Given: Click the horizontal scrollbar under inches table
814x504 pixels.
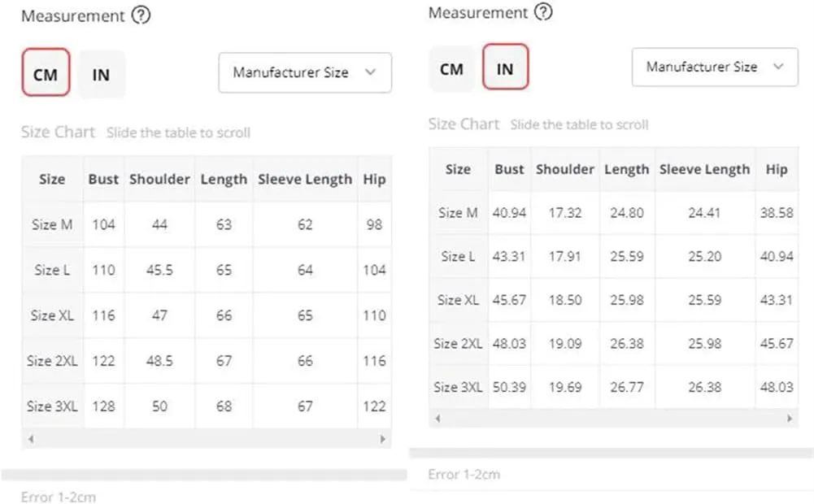Looking at the screenshot, I should click(x=614, y=419).
